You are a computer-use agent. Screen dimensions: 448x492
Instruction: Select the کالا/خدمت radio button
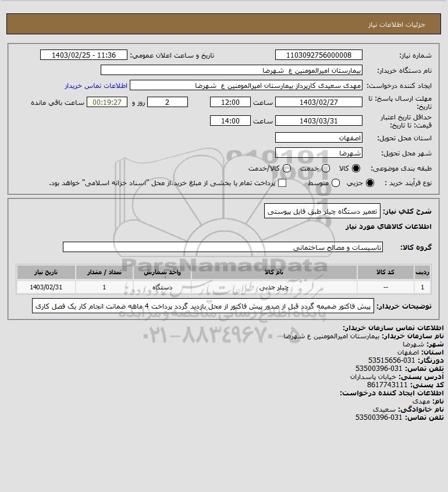coord(286,168)
